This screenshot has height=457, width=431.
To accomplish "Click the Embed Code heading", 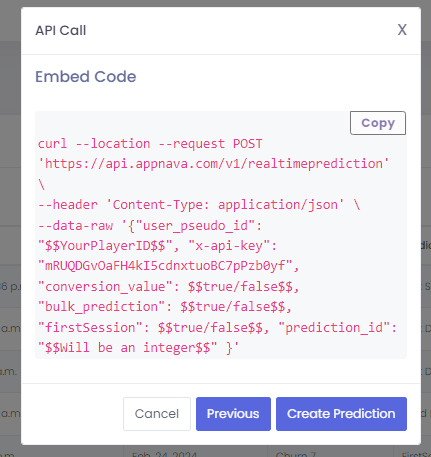I will (x=86, y=77).
